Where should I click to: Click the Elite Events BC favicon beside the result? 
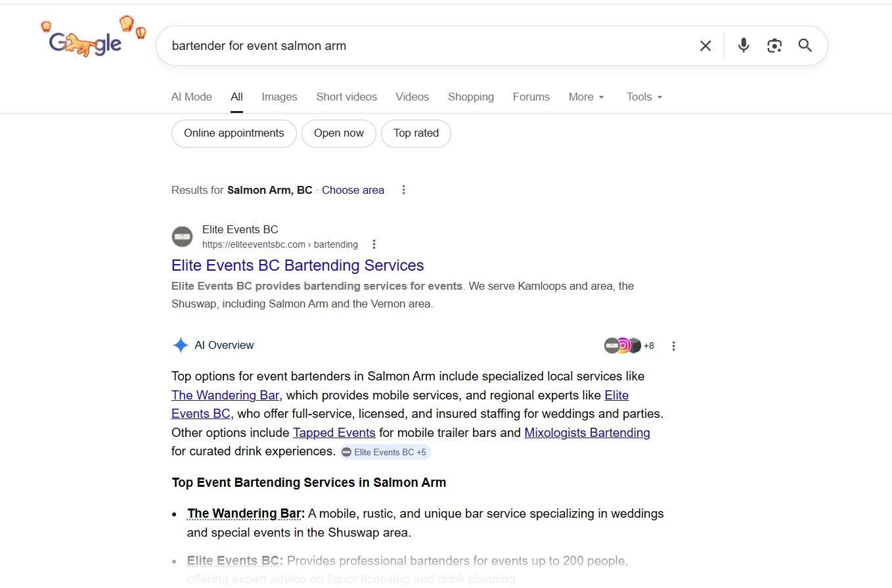[182, 237]
